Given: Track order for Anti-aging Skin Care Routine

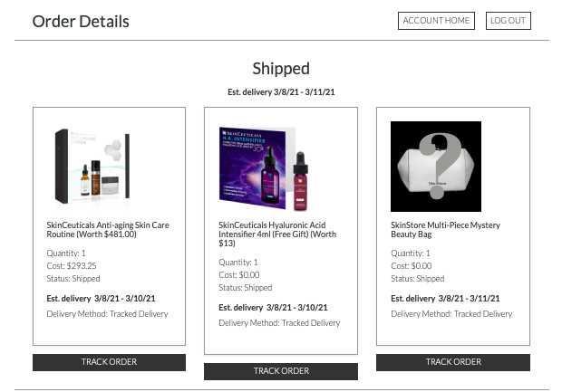Looking at the screenshot, I should tap(109, 362).
